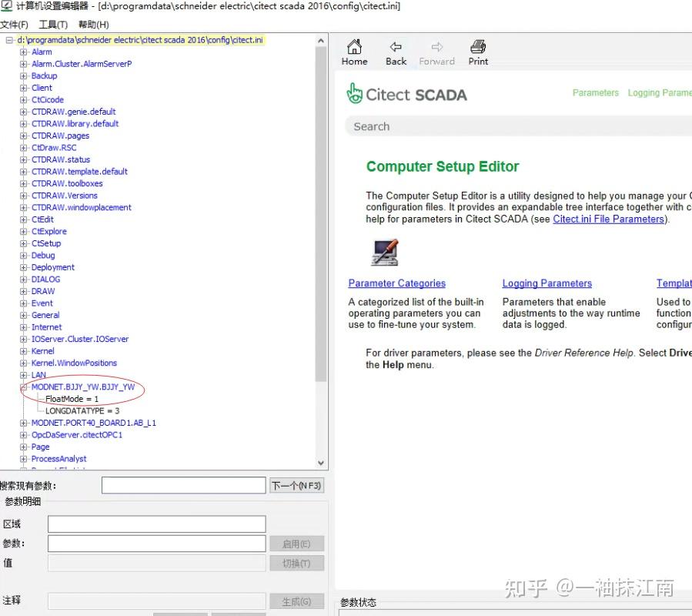Open the 工具(T) menu
Image resolution: width=692 pixels, height=616 pixels.
click(53, 25)
